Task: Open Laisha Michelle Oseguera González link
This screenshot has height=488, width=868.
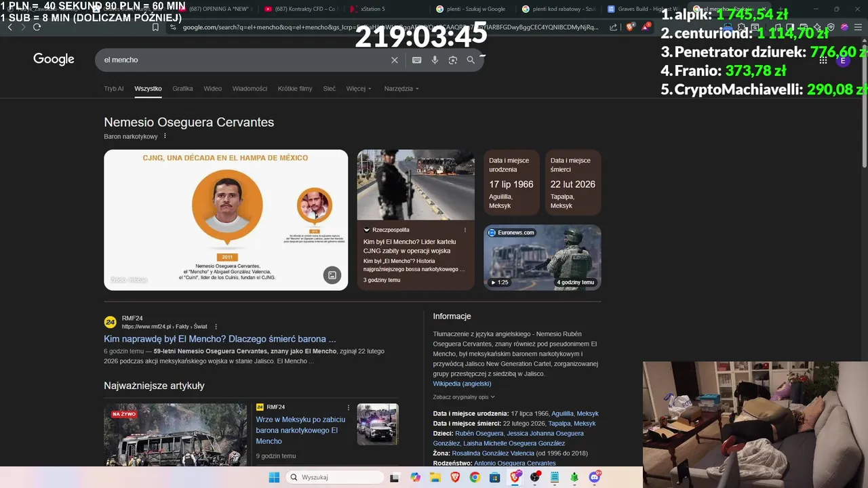Action: coord(514,443)
